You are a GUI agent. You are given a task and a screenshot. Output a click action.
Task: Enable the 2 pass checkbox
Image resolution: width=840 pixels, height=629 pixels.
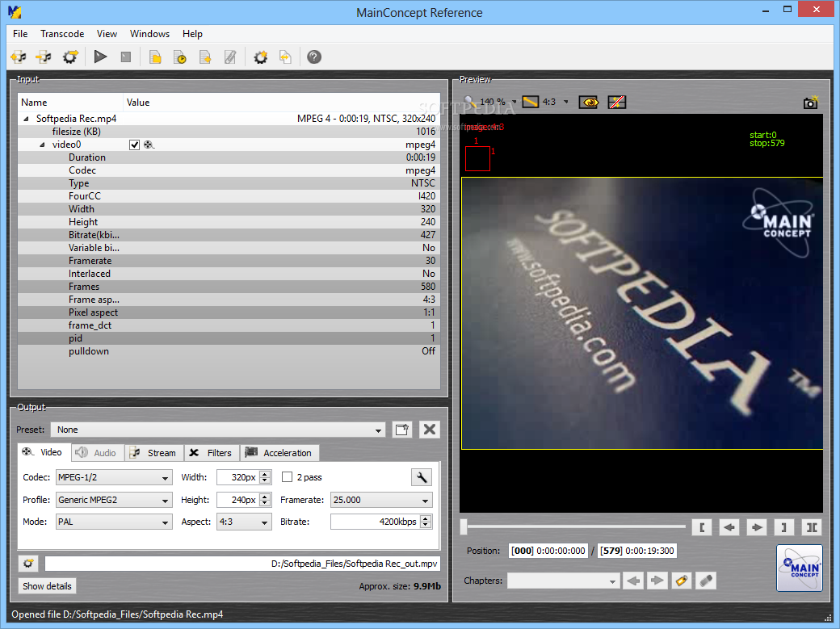click(x=288, y=477)
